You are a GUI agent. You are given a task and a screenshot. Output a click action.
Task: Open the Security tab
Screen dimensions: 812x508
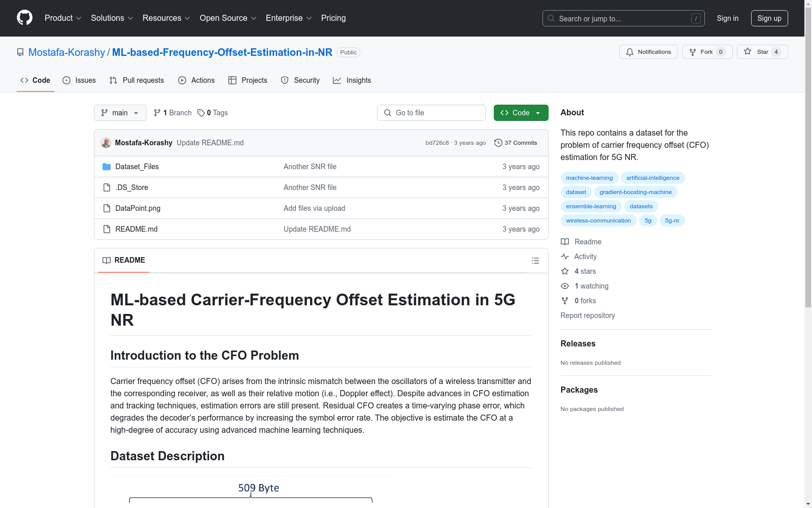pos(300,80)
